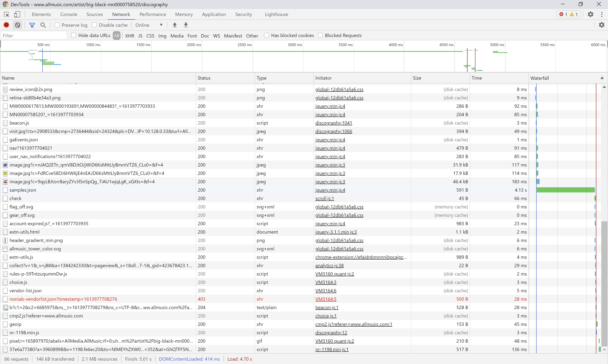
Task: Open the Lighthouse tab
Action: tap(276, 14)
